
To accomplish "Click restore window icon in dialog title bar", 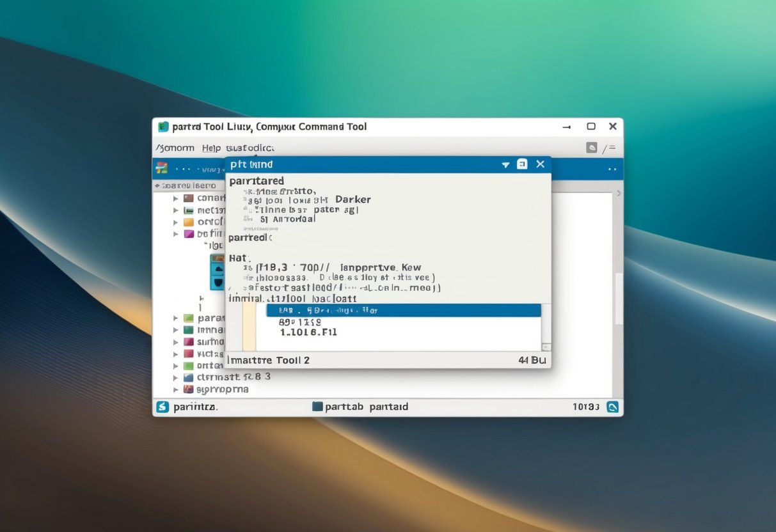I will tap(522, 164).
